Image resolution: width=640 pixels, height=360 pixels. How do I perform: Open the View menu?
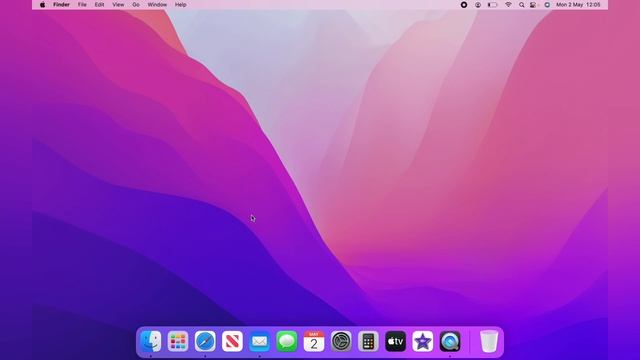pos(118,5)
